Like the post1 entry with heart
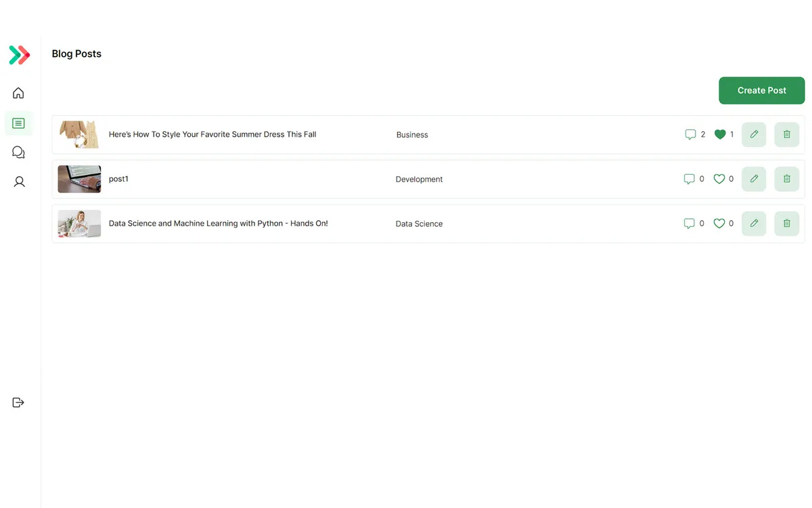Screen dimensions: 812x508 (719, 179)
